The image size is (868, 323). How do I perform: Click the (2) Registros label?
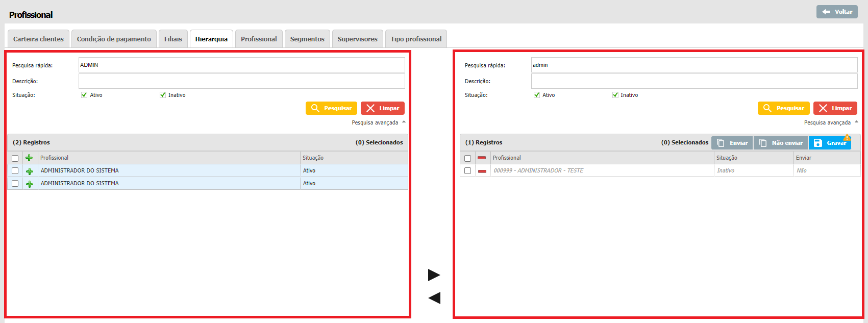click(x=31, y=143)
